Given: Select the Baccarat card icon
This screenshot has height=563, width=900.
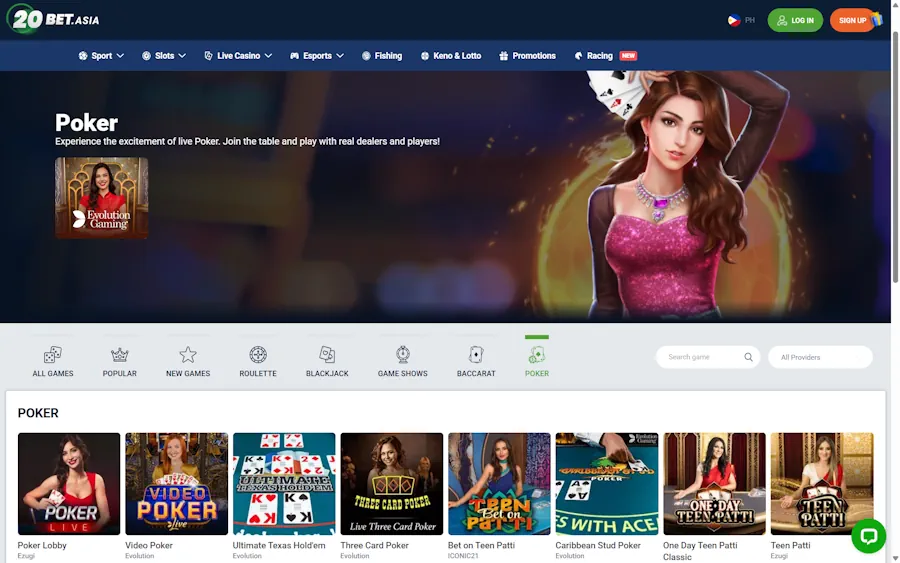Looking at the screenshot, I should pos(477,355).
